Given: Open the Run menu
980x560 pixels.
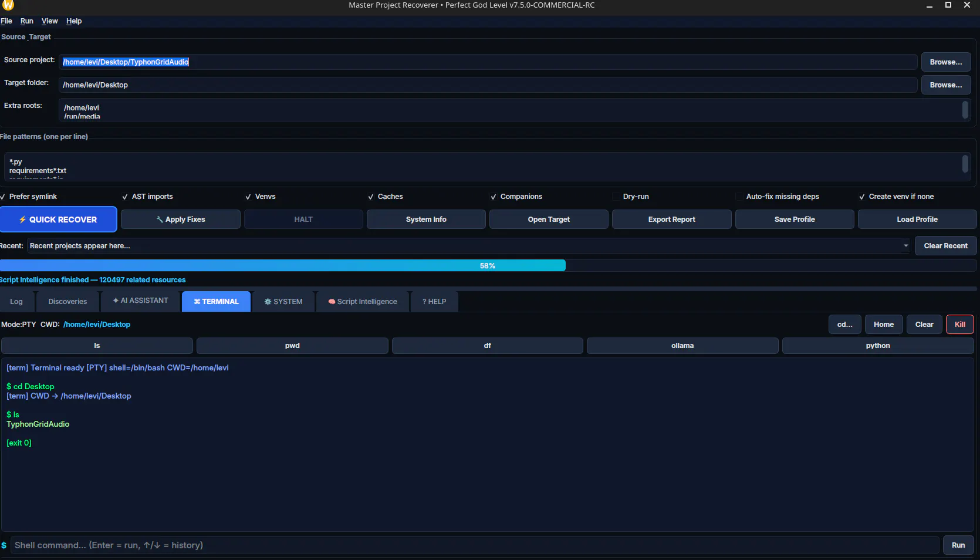Looking at the screenshot, I should [27, 21].
